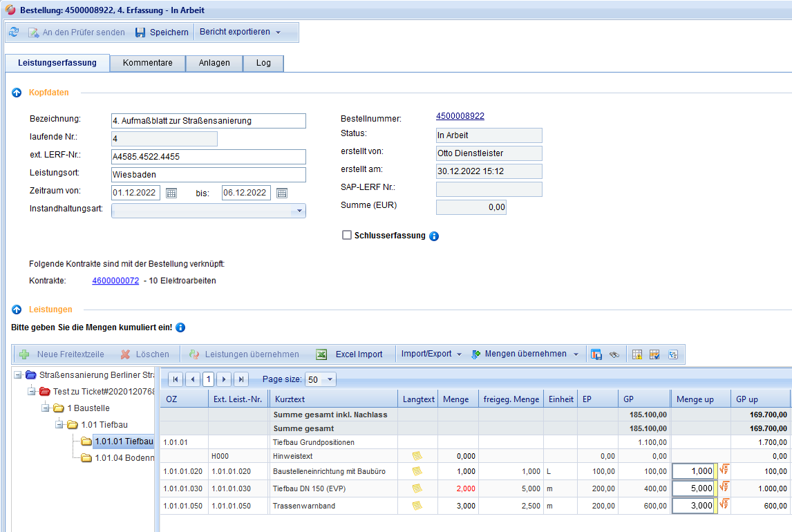This screenshot has width=792, height=532.
Task: Collapse the Kopfdaten section
Action: (17, 93)
